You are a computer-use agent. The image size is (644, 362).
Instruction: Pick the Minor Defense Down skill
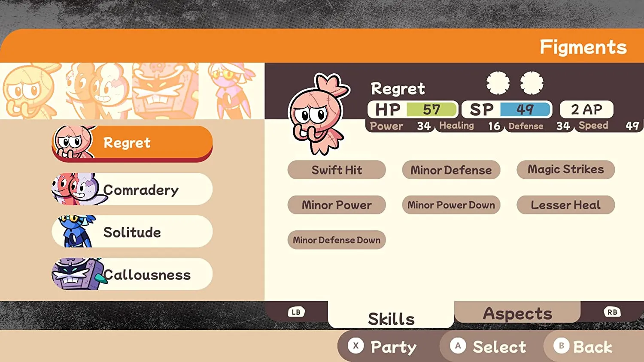pos(337,240)
